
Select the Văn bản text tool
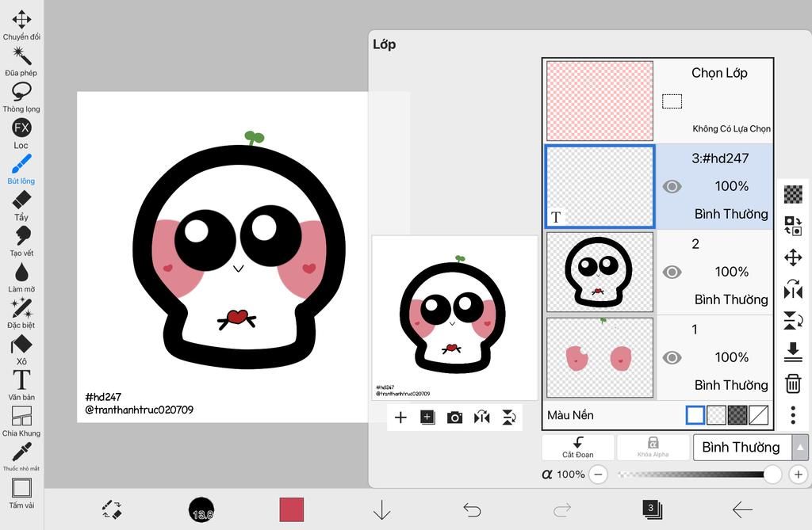21,386
